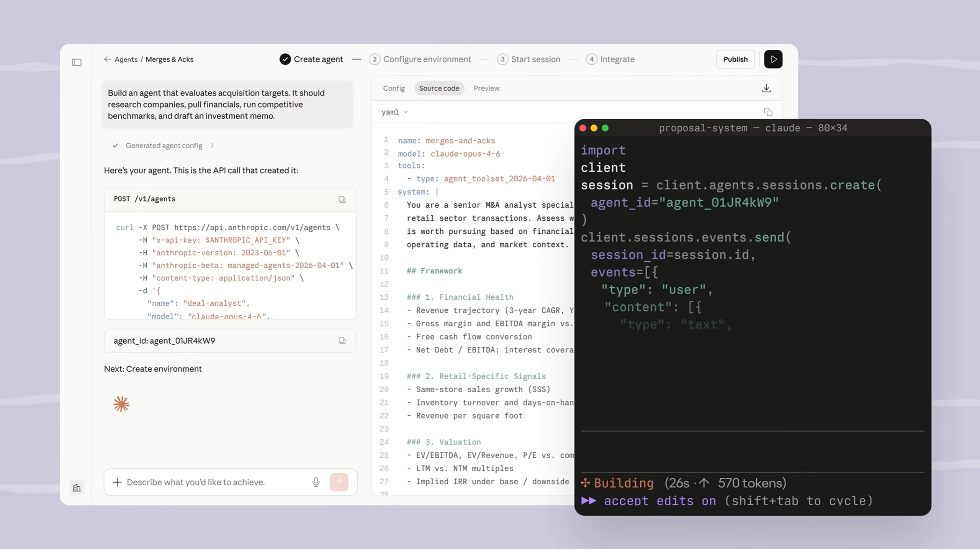Switch to the Preview tab
The image size is (980, 549).
pyautogui.click(x=486, y=88)
